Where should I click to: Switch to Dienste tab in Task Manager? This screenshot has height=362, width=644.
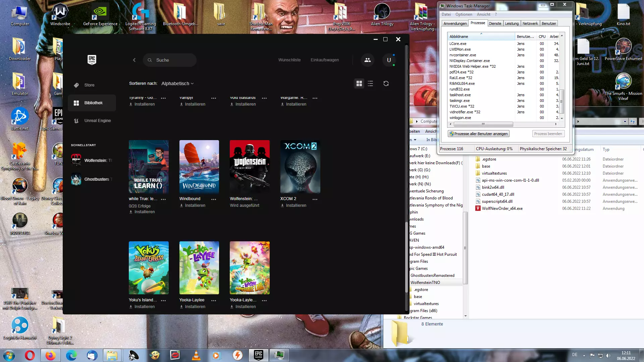[x=495, y=23]
